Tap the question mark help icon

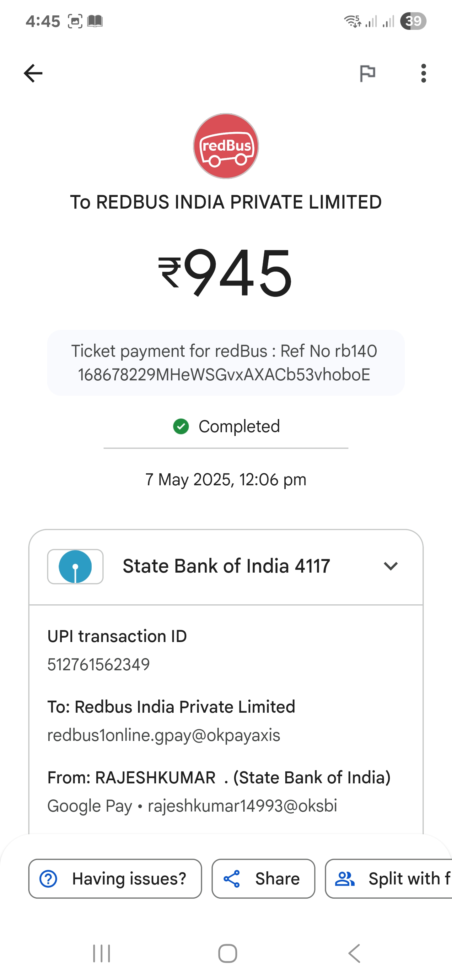tap(48, 879)
